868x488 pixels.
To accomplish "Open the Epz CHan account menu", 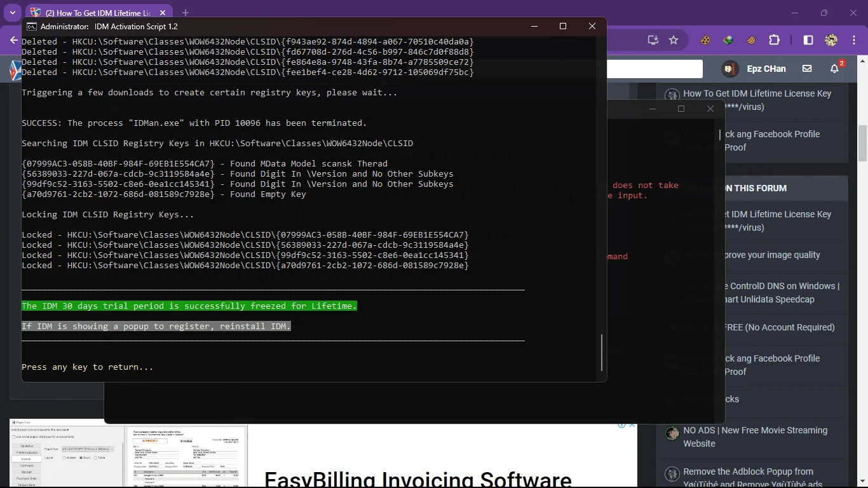I will click(x=766, y=69).
